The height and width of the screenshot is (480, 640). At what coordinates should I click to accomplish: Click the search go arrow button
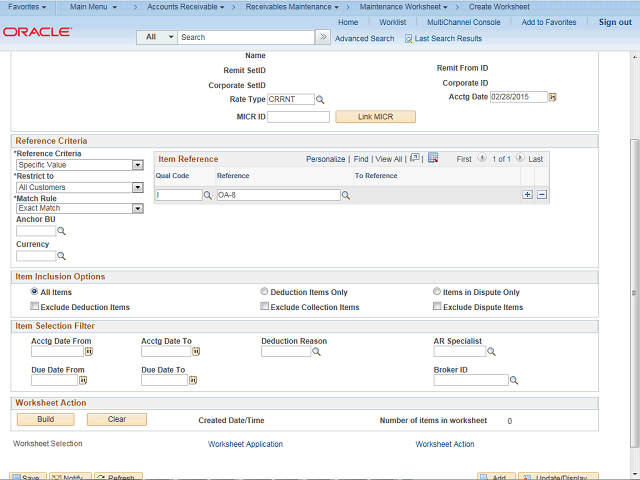tap(323, 37)
